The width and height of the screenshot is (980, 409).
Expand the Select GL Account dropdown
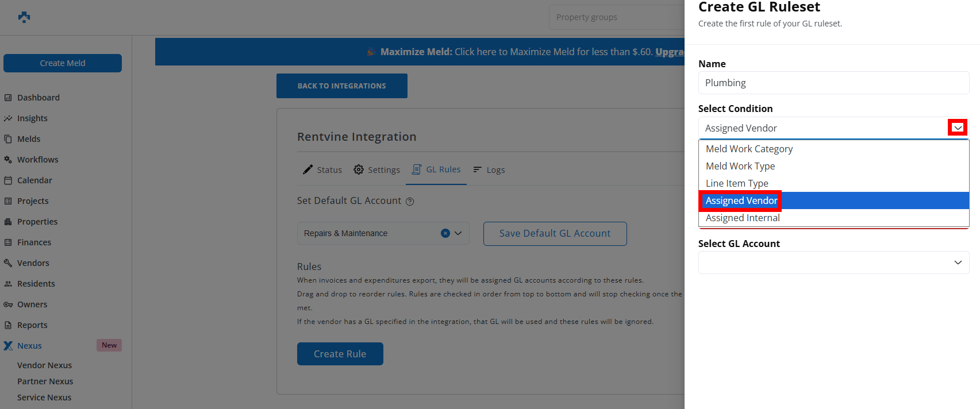coord(958,263)
